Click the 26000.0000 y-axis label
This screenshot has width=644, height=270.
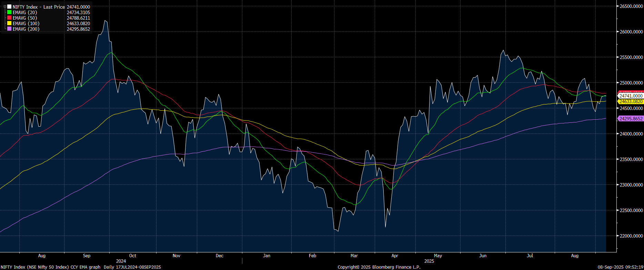click(631, 32)
